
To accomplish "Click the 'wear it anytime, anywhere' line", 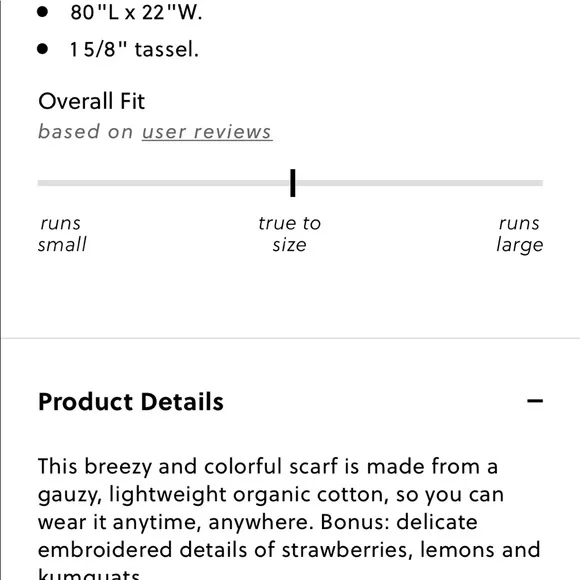I will (258, 522).
